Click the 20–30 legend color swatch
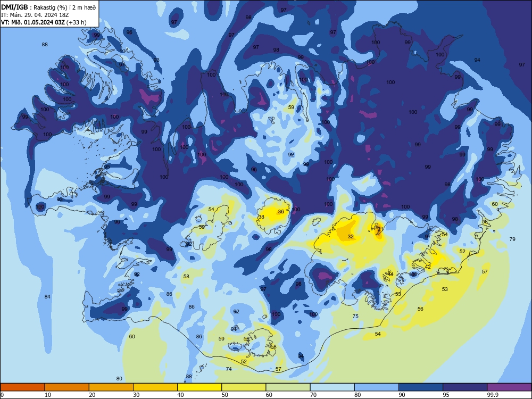Viewport: 532px width, 399px height. pos(111,387)
